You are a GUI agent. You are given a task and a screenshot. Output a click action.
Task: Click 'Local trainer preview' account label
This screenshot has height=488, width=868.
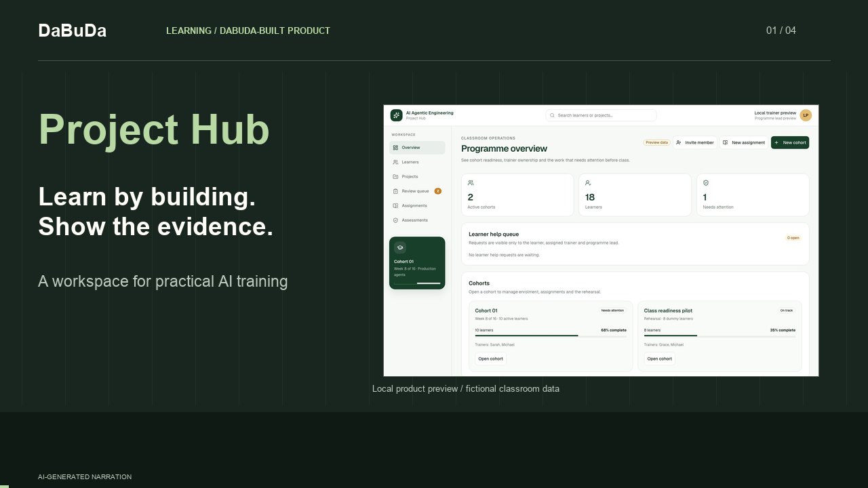pyautogui.click(x=775, y=113)
